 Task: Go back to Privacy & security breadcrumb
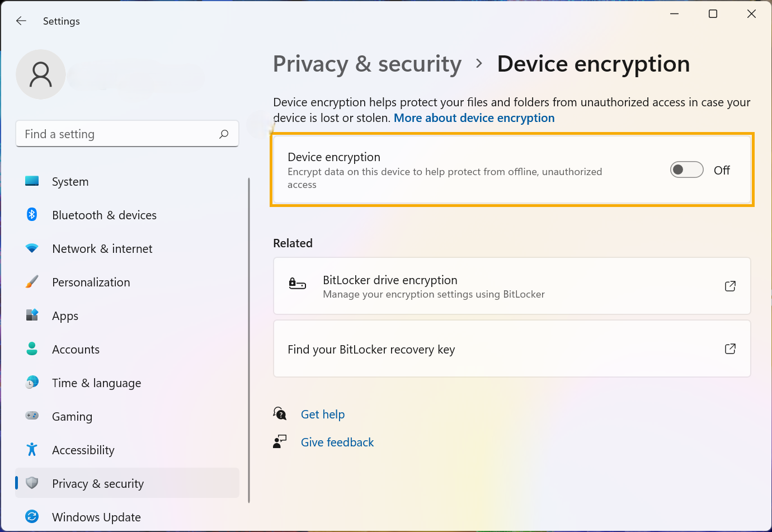367,64
